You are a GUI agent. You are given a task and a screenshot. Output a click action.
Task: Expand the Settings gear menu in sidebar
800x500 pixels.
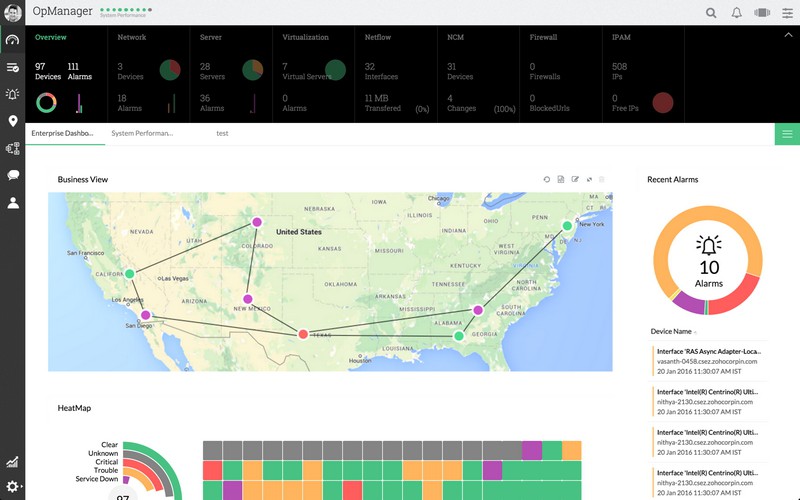pyautogui.click(x=12, y=487)
